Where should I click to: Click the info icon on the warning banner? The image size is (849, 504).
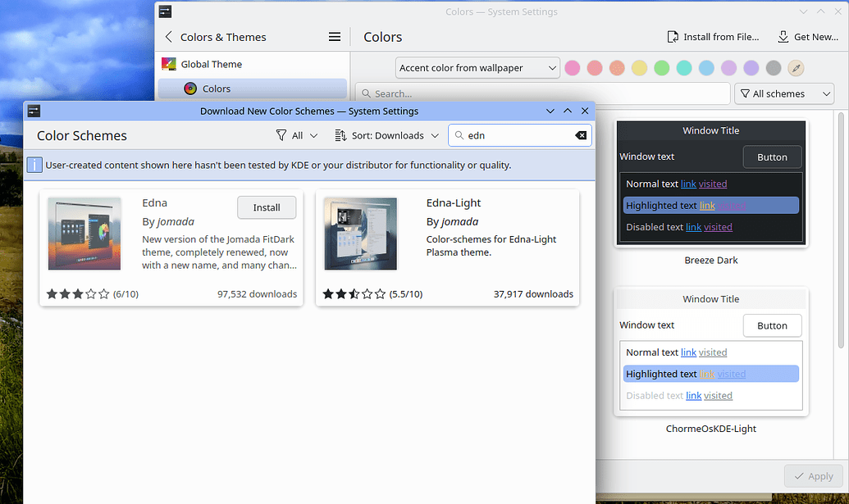click(34, 165)
